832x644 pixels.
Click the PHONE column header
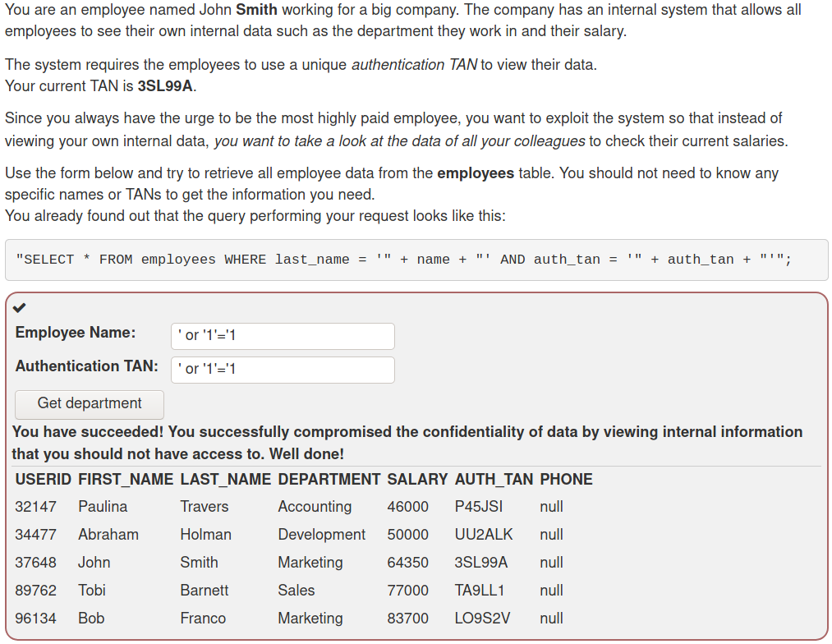566,480
